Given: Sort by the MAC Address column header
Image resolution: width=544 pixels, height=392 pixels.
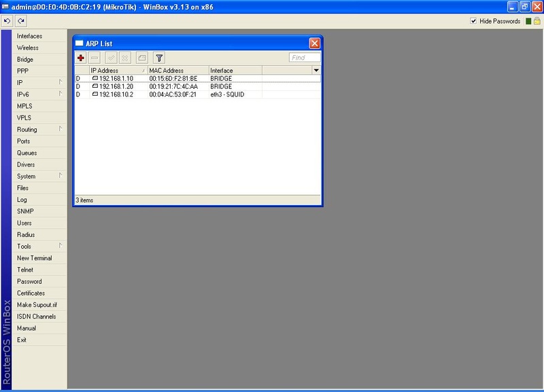Looking at the screenshot, I should tap(178, 71).
